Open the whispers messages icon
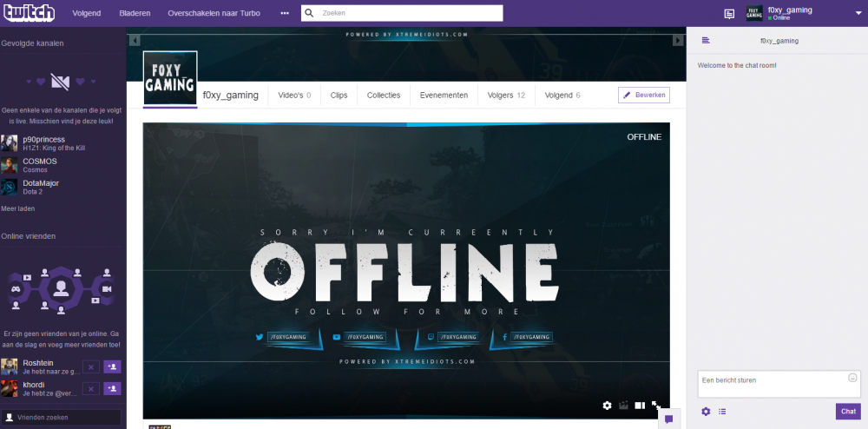Viewport: 868px width, 429px height. 730,14
